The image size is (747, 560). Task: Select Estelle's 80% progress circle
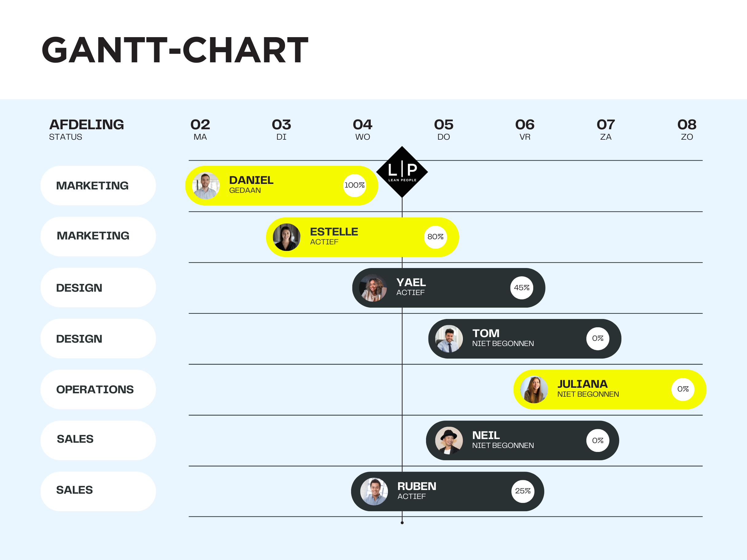[x=435, y=237]
